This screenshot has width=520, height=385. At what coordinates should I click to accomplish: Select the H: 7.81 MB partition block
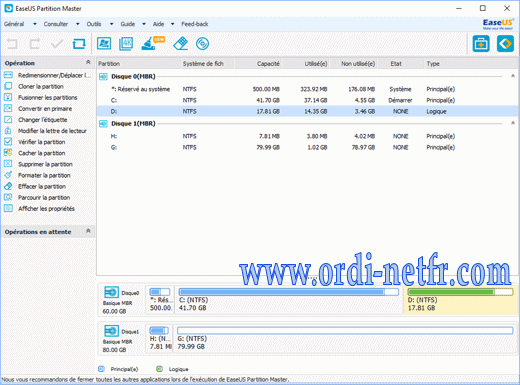coord(160,338)
